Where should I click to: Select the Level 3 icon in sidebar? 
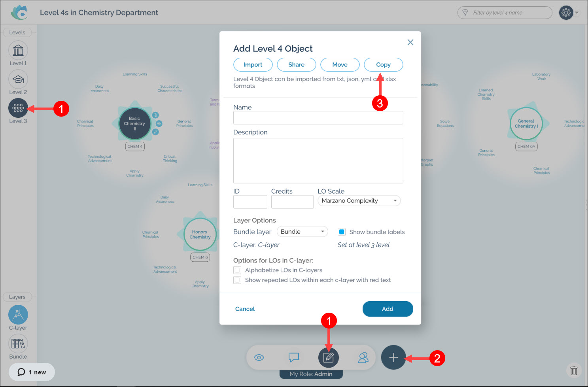coord(18,108)
